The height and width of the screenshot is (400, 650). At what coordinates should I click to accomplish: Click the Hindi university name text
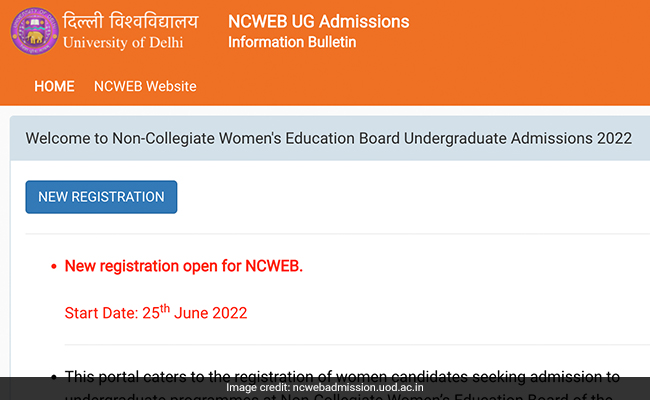(x=130, y=21)
